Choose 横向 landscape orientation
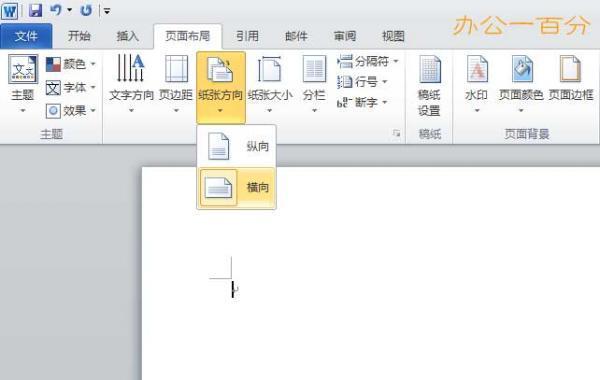Screen dimensions: 600x380 [x=236, y=188]
